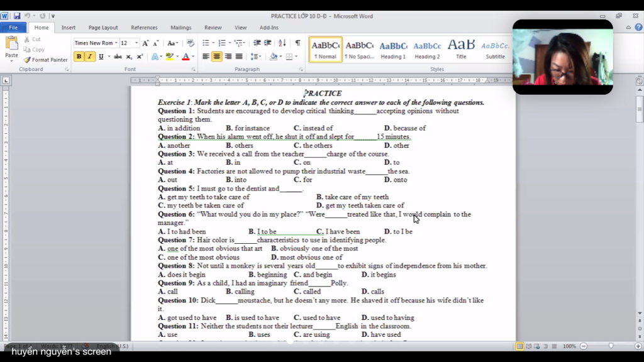Click the Save icon in Quick Access toolbar

[17, 16]
